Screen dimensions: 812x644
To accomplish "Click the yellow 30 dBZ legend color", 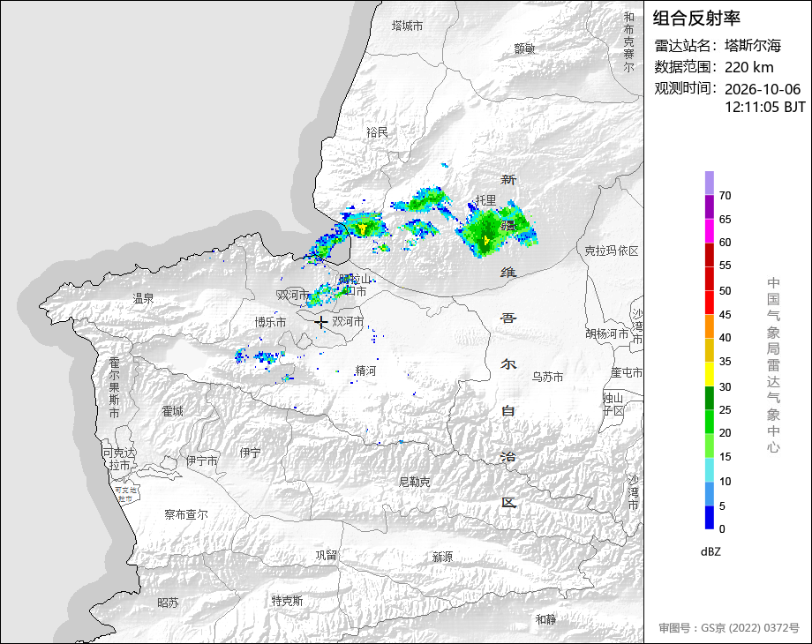I will click(710, 374).
